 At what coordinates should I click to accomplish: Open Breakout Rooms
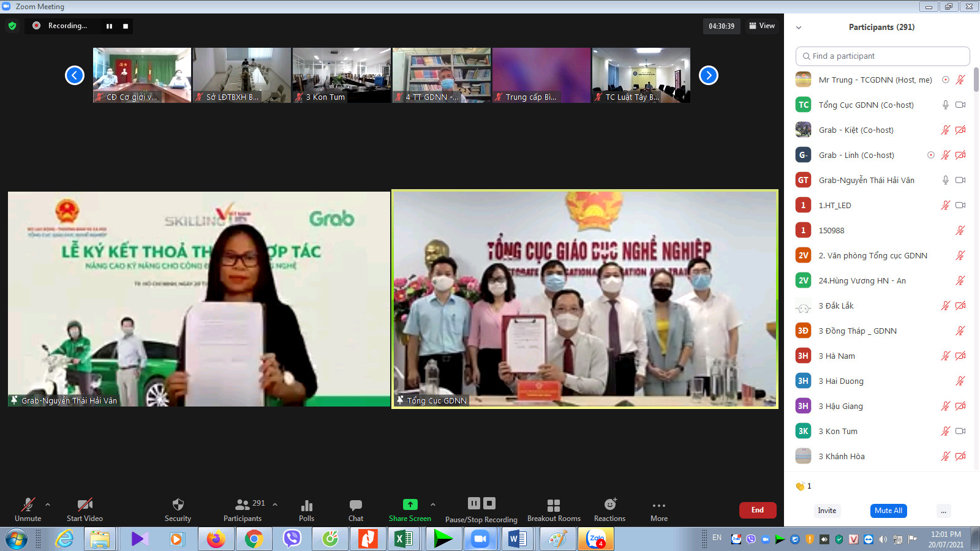pos(554,510)
